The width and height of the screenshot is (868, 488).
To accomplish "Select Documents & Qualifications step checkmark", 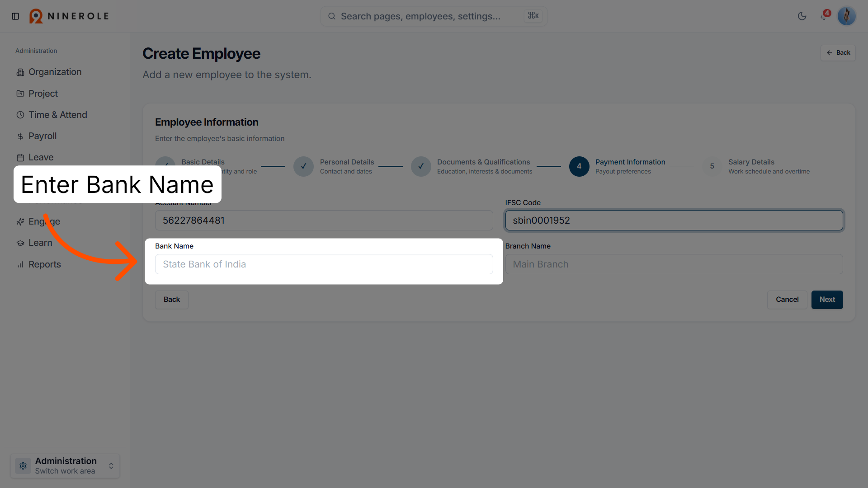I will pos(421,166).
